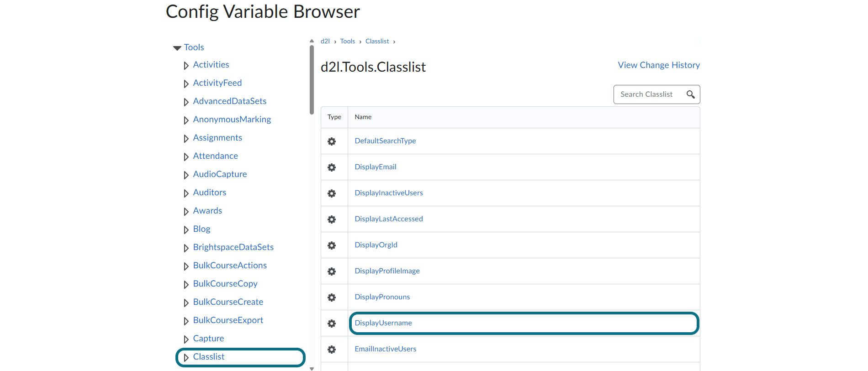Open View Change History link
Image resolution: width=868 pixels, height=371 pixels.
pos(659,65)
